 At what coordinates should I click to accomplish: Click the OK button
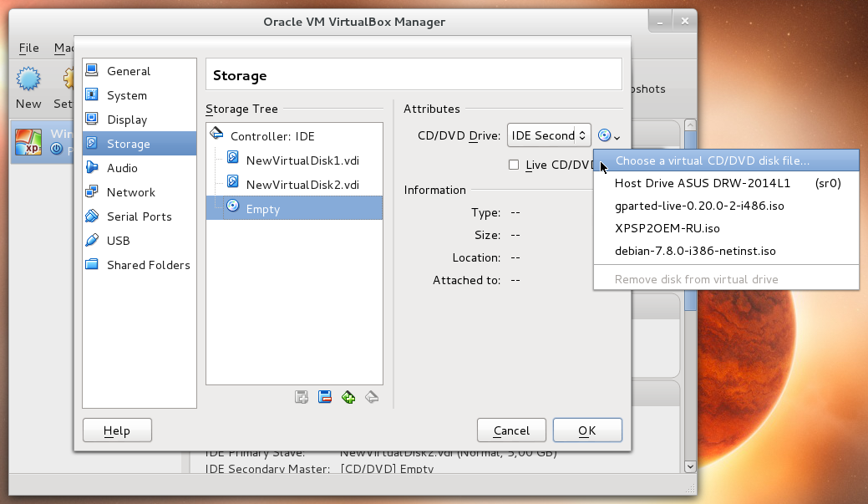(x=586, y=430)
